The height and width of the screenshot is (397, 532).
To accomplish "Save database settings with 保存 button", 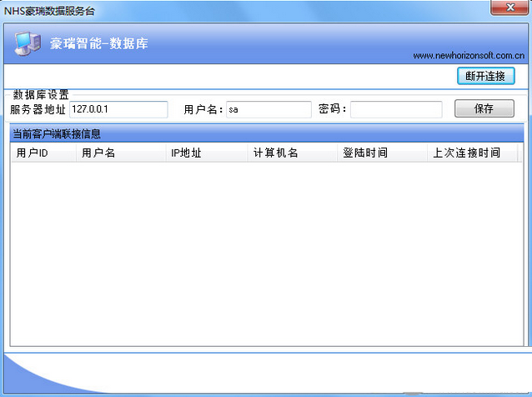I will click(x=484, y=108).
